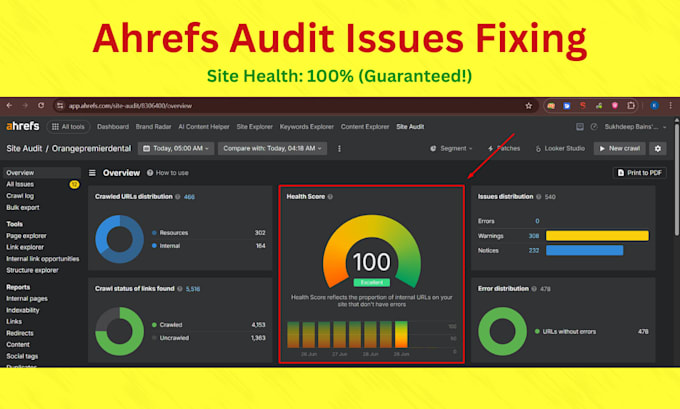
Task: Click the yellow Warnings bar
Action: [x=597, y=236]
